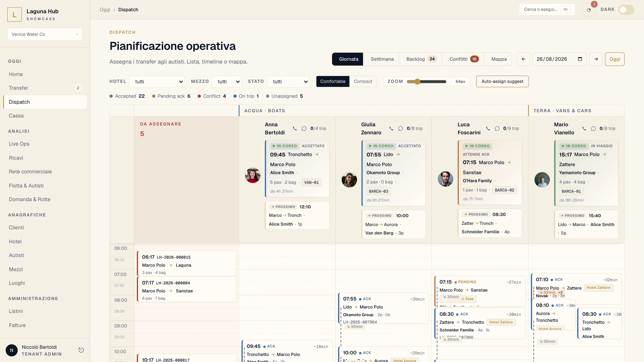Adjust the ZOOM slider handle
644x362 pixels.
417,81
